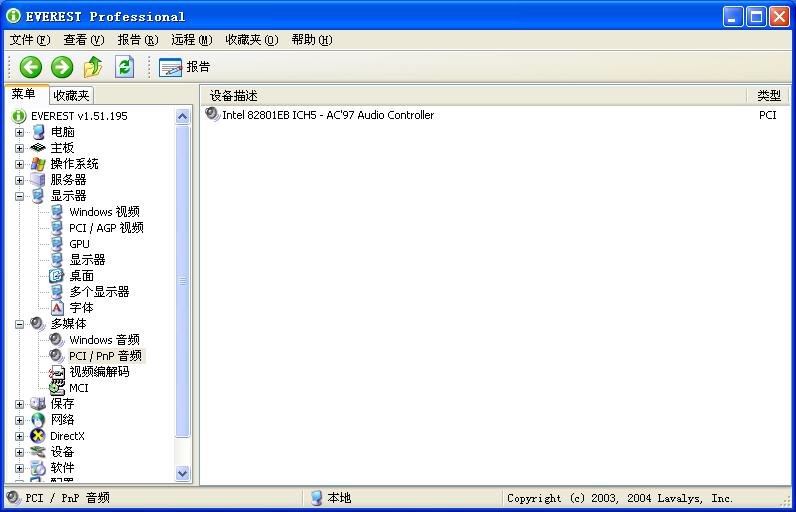Go back with the green left arrow

[30, 67]
